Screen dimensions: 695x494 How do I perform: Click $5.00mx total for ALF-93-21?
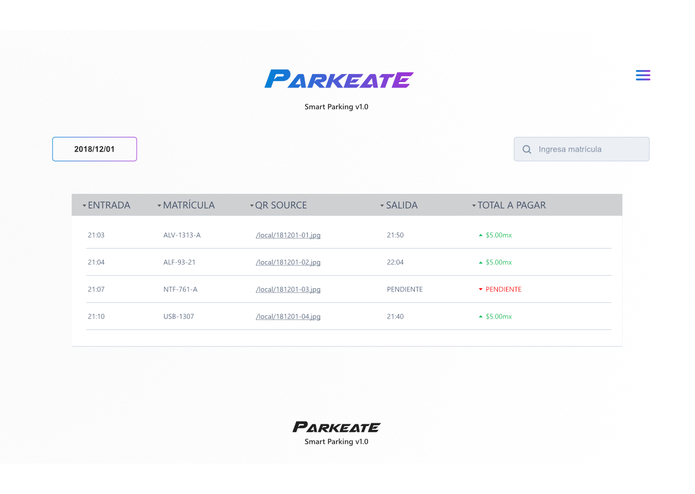point(499,262)
